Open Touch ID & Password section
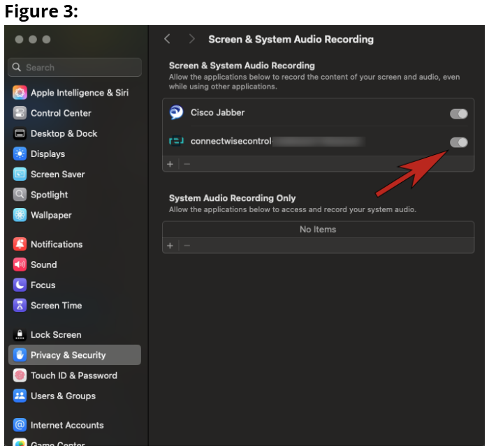 tap(73, 375)
